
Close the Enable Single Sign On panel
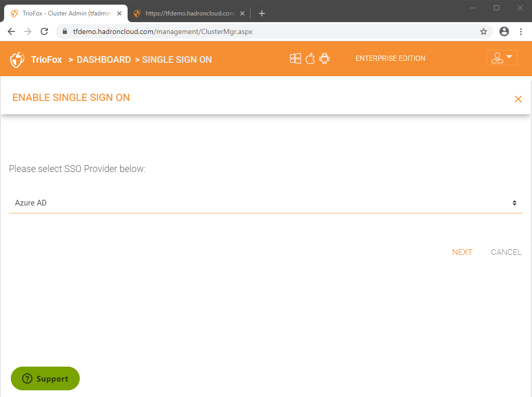click(x=518, y=99)
